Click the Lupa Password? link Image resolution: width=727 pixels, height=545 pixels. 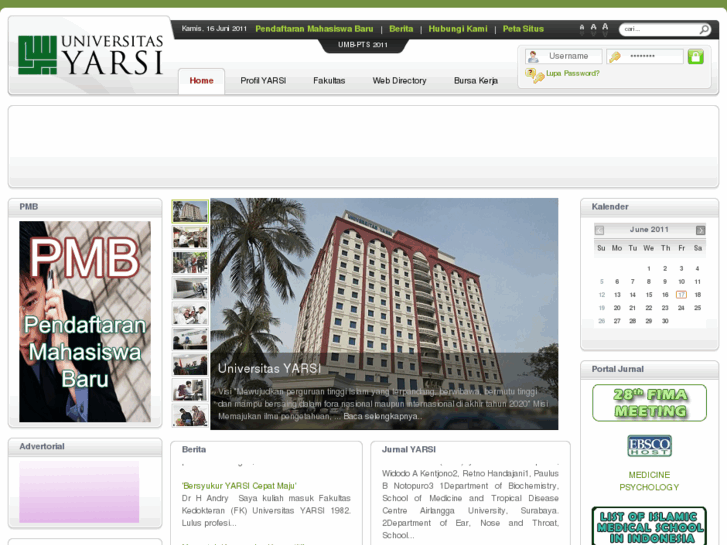point(573,73)
